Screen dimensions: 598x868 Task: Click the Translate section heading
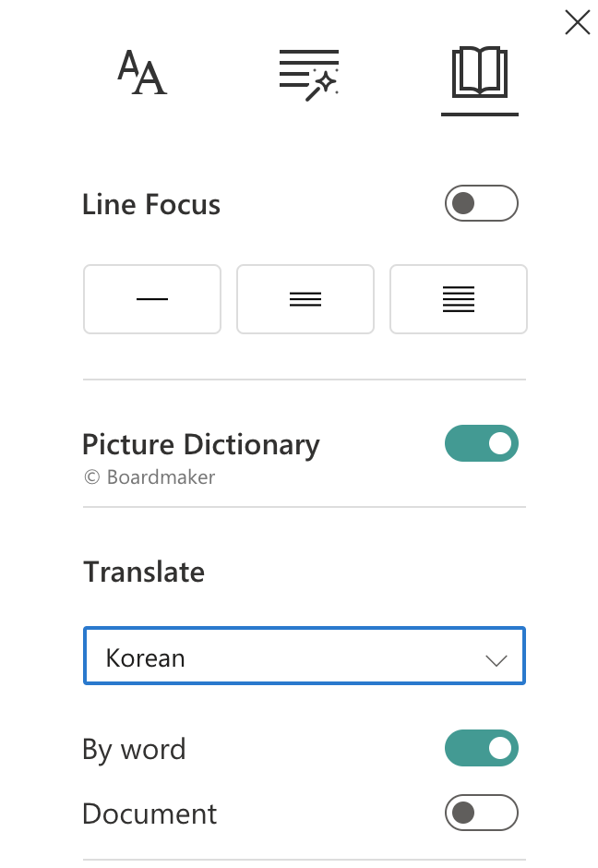144,572
